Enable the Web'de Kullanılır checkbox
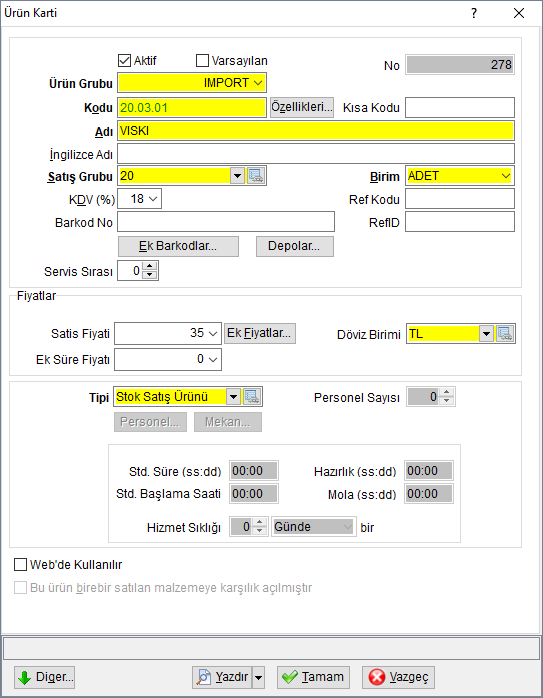 coord(20,564)
